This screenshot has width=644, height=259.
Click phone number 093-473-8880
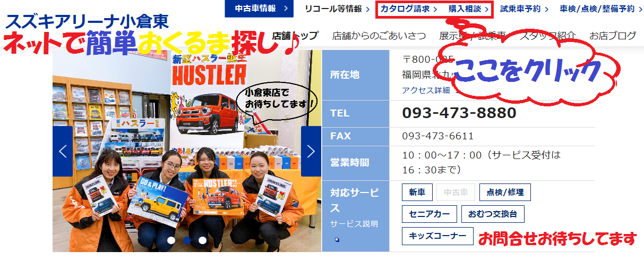click(x=459, y=113)
